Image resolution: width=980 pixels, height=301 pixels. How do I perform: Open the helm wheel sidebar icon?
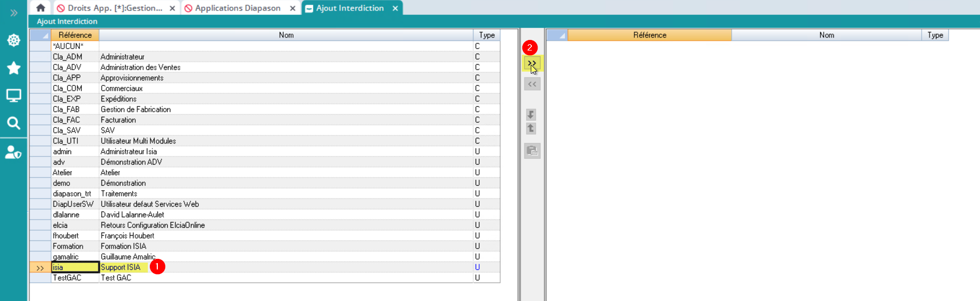[x=14, y=41]
